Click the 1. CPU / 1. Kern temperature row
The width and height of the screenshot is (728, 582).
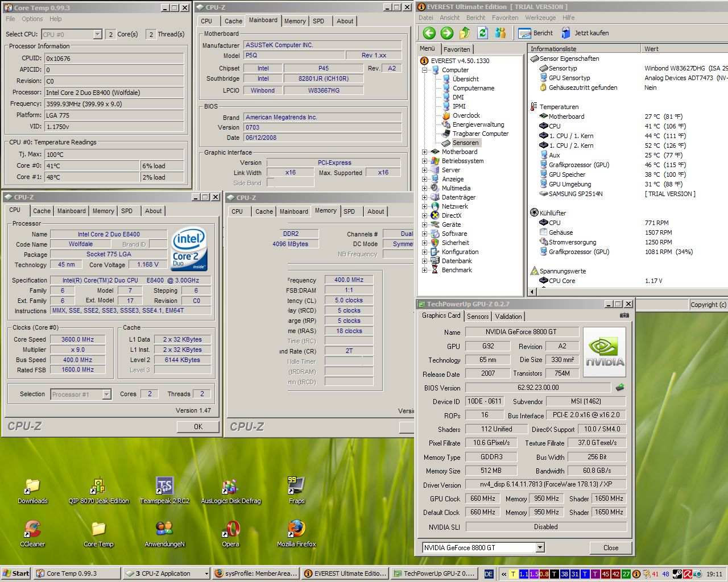[611, 136]
